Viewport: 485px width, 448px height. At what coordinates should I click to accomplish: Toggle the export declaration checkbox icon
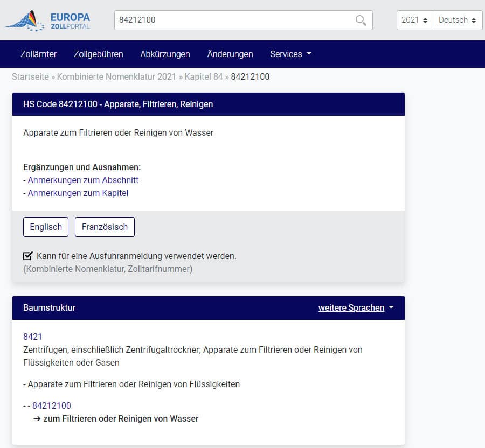click(28, 256)
